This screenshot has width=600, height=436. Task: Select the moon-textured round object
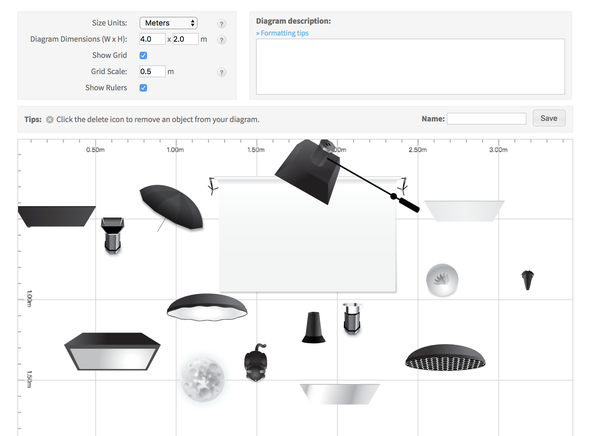[202, 379]
